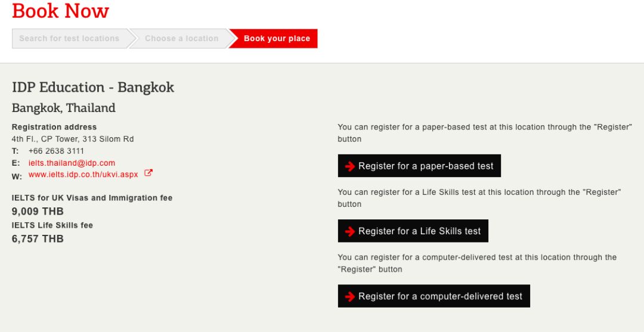Click the computer-delivered test registration description text
The width and height of the screenshot is (644, 332).
coord(477,263)
